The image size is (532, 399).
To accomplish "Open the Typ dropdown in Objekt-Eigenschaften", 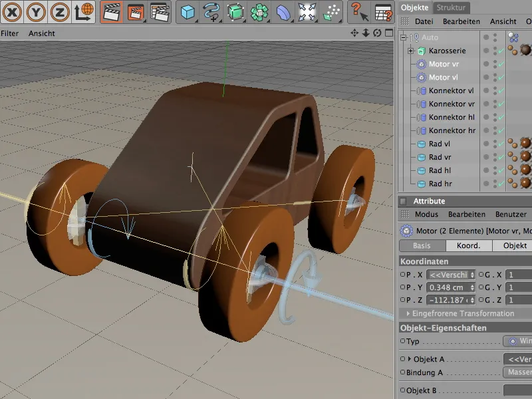I will pyautogui.click(x=517, y=341).
